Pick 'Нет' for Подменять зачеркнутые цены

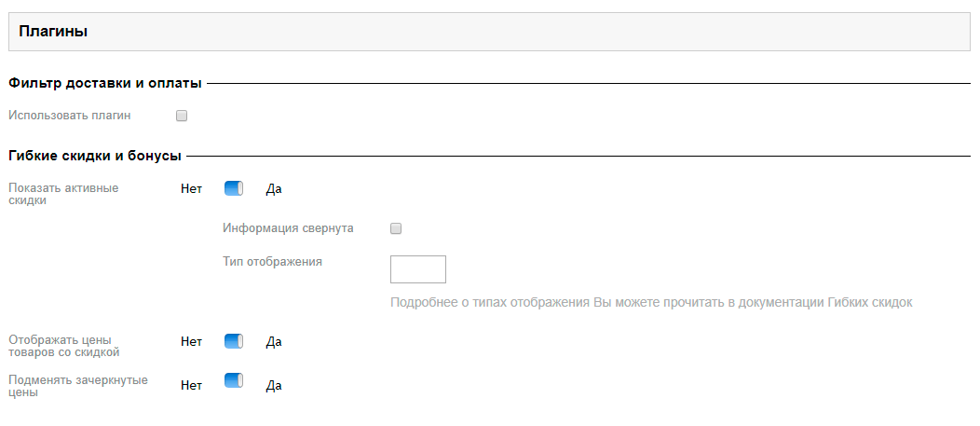(x=192, y=385)
